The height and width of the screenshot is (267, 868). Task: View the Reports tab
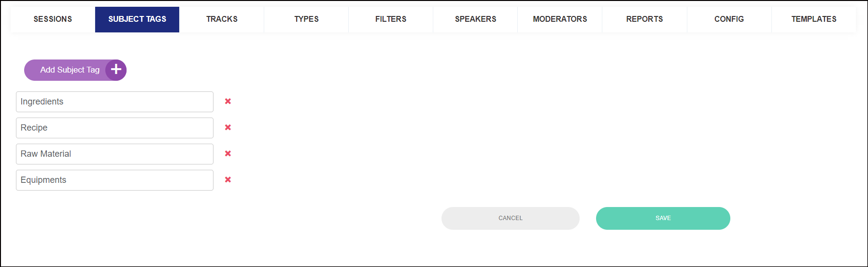tap(644, 19)
